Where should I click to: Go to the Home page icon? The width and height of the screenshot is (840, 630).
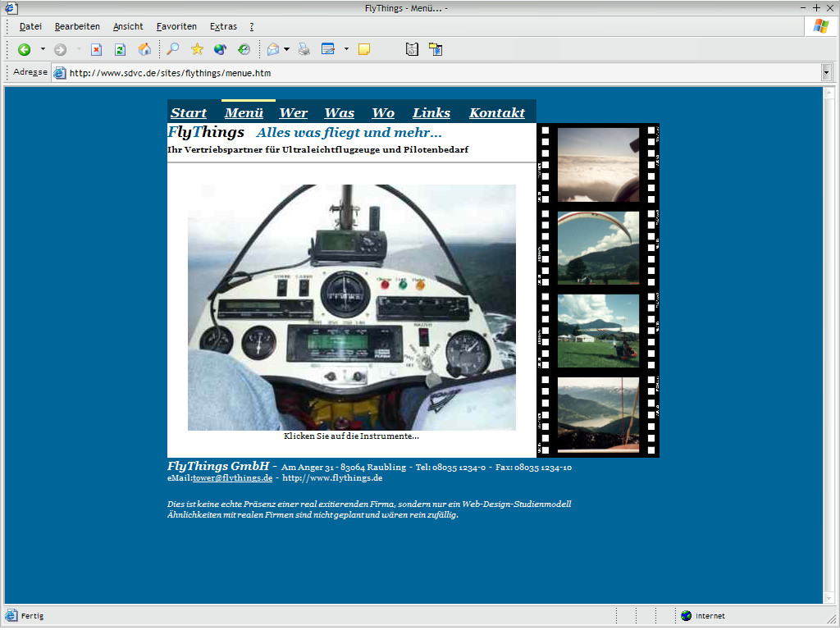144,50
